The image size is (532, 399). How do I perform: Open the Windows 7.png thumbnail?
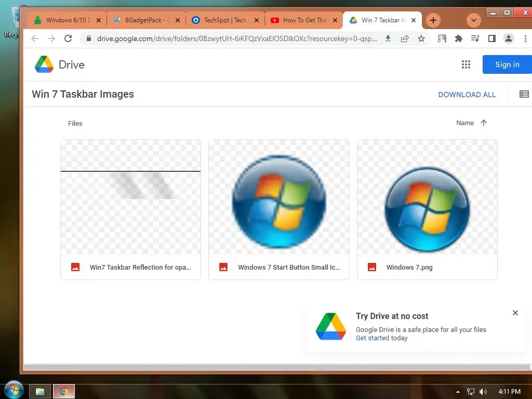tap(427, 197)
